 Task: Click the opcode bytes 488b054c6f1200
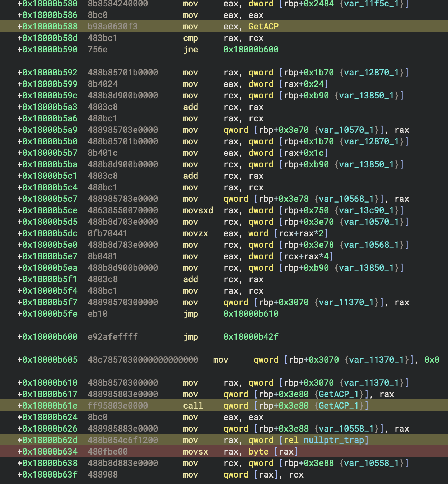(x=123, y=440)
